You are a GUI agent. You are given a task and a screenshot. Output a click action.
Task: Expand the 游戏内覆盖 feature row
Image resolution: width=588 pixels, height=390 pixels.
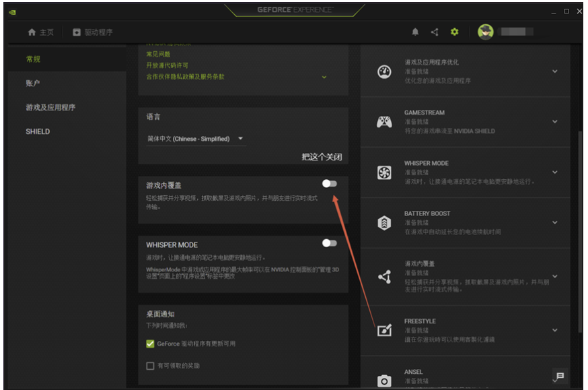pos(554,277)
